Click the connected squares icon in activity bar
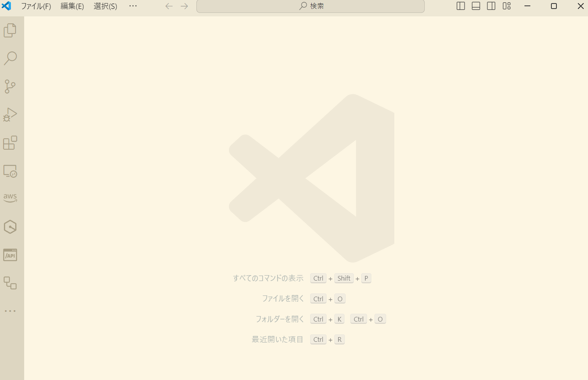588x380 pixels. (10, 283)
